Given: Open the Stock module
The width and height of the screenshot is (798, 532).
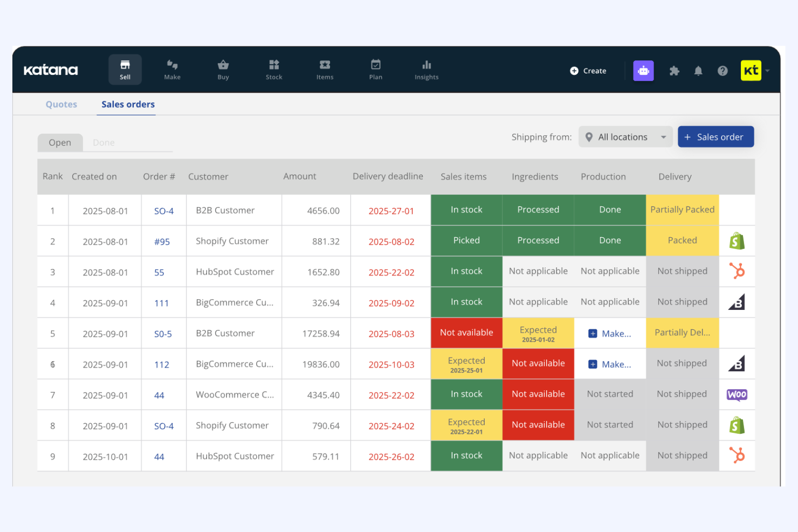Looking at the screenshot, I should [274, 70].
